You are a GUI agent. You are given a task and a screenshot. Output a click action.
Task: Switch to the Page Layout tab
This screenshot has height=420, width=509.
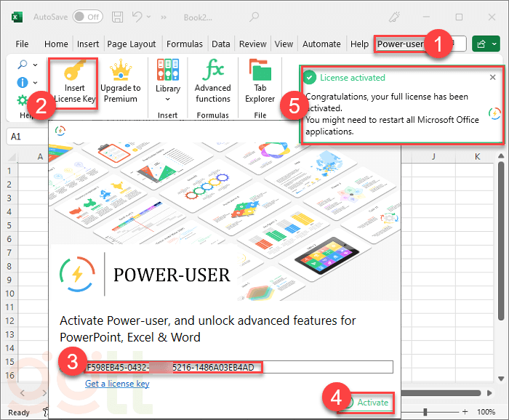pos(132,44)
